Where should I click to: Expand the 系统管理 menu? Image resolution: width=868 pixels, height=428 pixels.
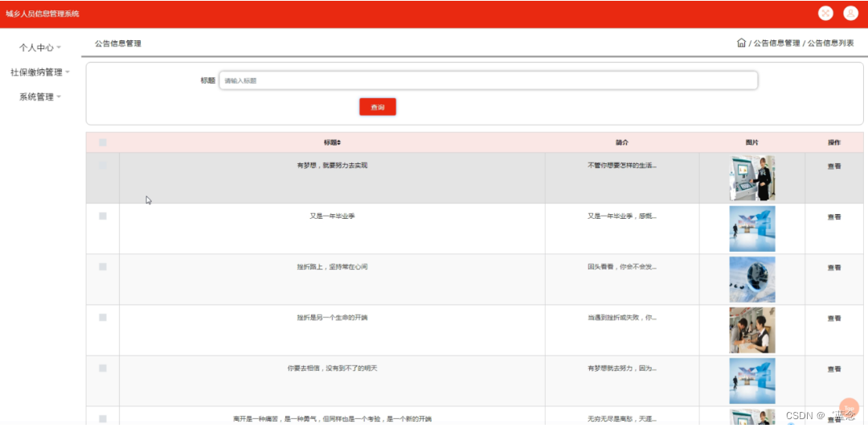point(40,97)
